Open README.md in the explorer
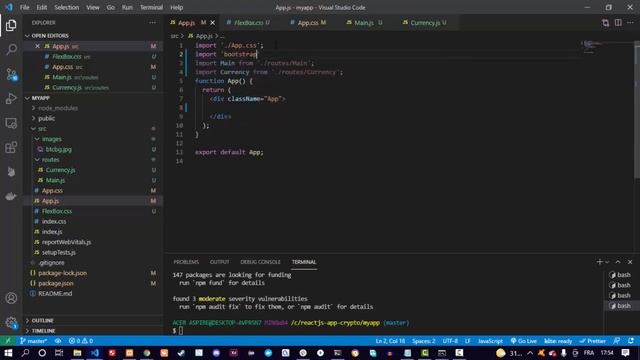 tap(55, 293)
